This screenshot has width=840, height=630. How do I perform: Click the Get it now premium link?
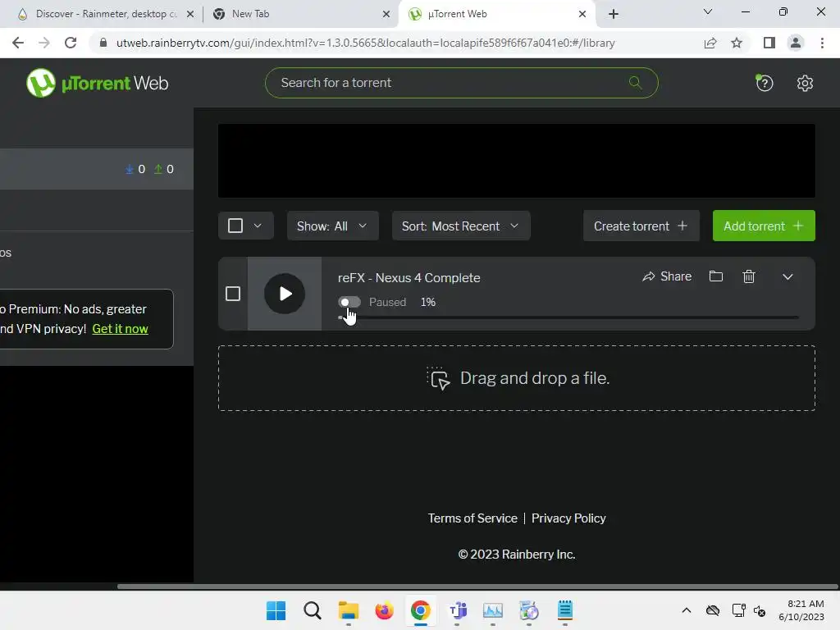pos(120,329)
